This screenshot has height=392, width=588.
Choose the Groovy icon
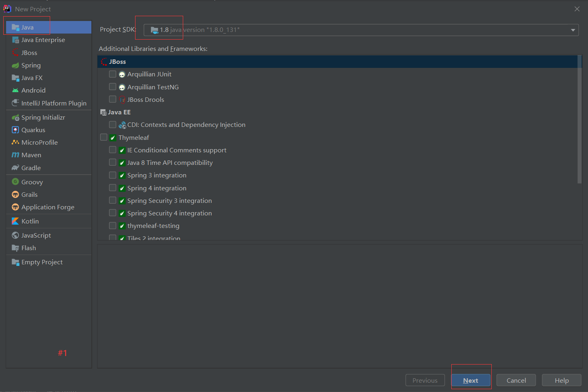tap(16, 182)
